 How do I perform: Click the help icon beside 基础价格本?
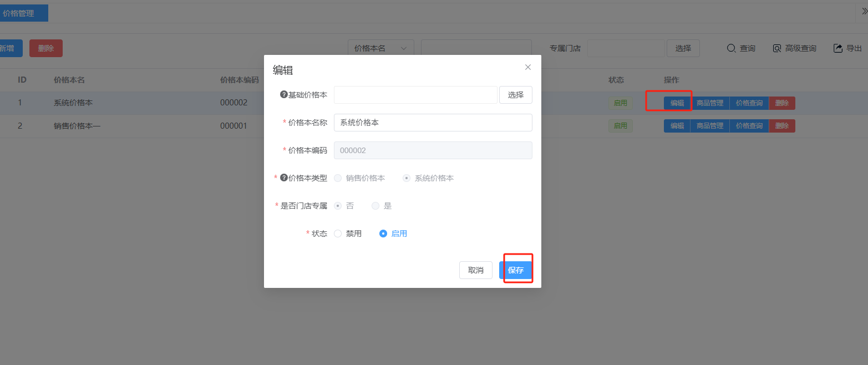[x=284, y=95]
